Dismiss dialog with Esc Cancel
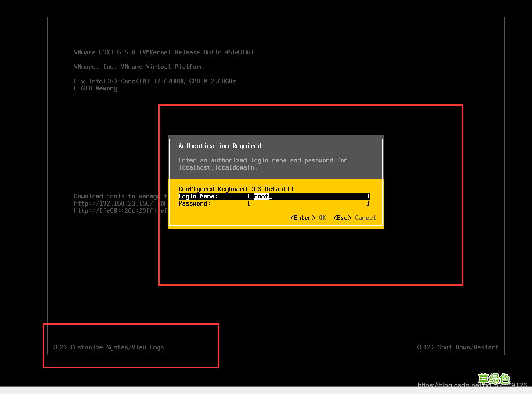The image size is (532, 394). coord(355,218)
